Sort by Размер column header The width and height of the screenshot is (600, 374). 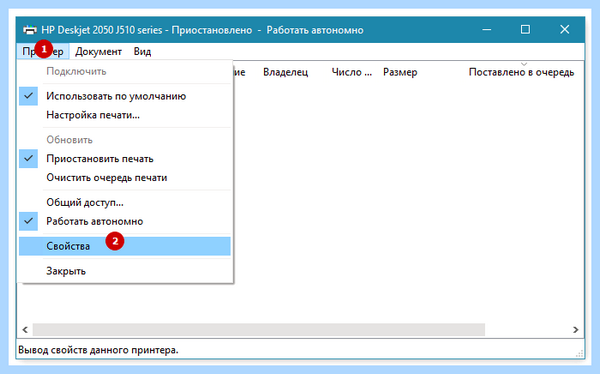click(x=400, y=72)
